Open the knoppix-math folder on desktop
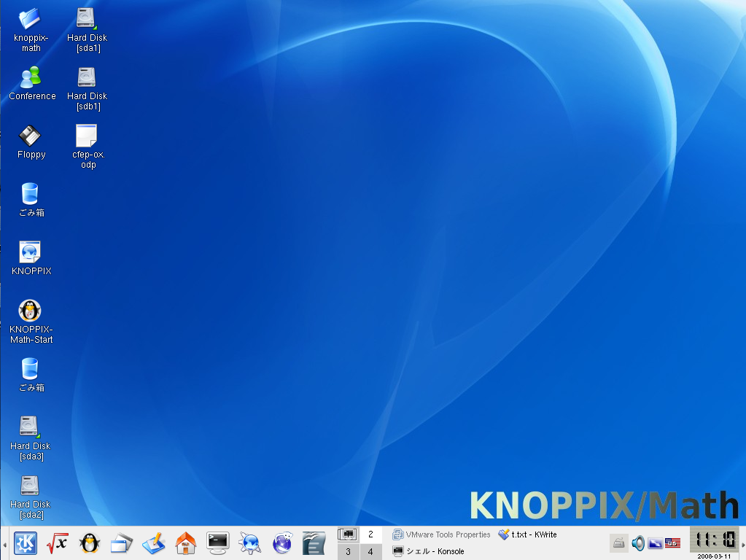Screen dimensions: 746x560 [x=31, y=30]
